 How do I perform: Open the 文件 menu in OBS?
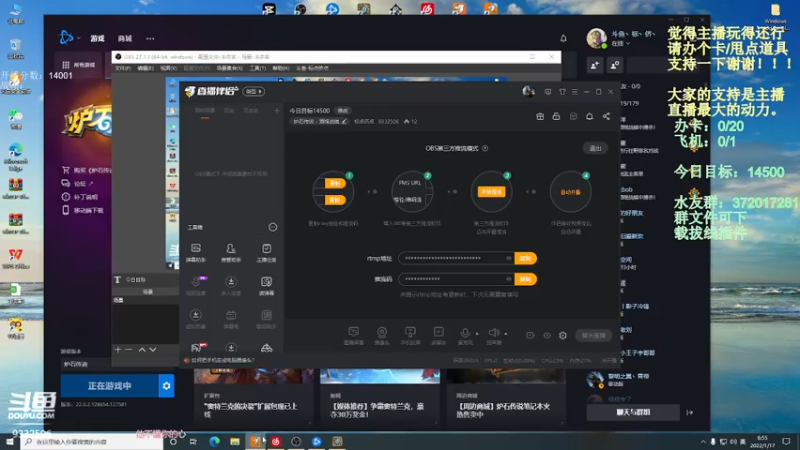(x=122, y=68)
